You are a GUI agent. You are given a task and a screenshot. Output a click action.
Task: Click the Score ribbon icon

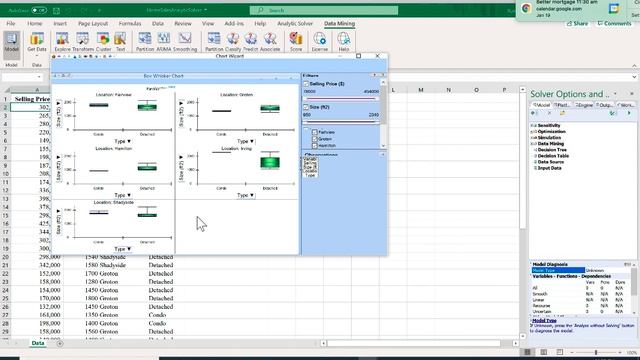click(x=296, y=42)
